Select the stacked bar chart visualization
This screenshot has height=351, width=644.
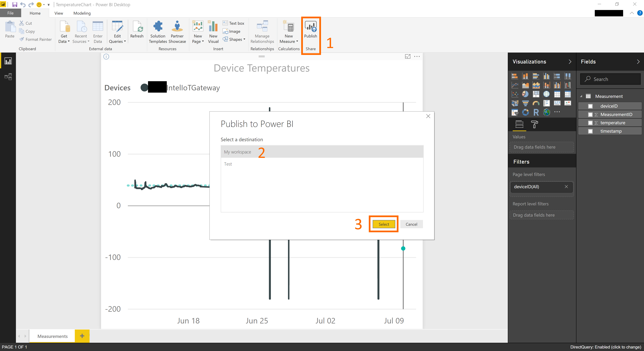click(x=515, y=76)
